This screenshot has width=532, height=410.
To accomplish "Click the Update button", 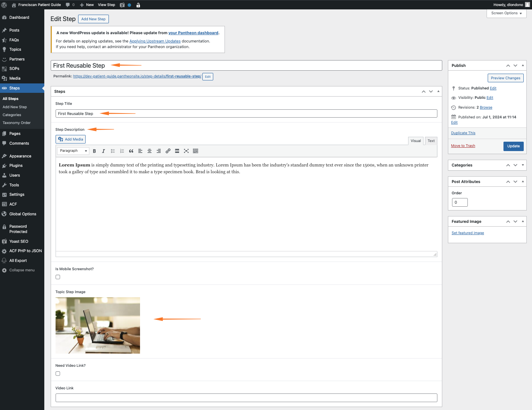I will tap(513, 146).
